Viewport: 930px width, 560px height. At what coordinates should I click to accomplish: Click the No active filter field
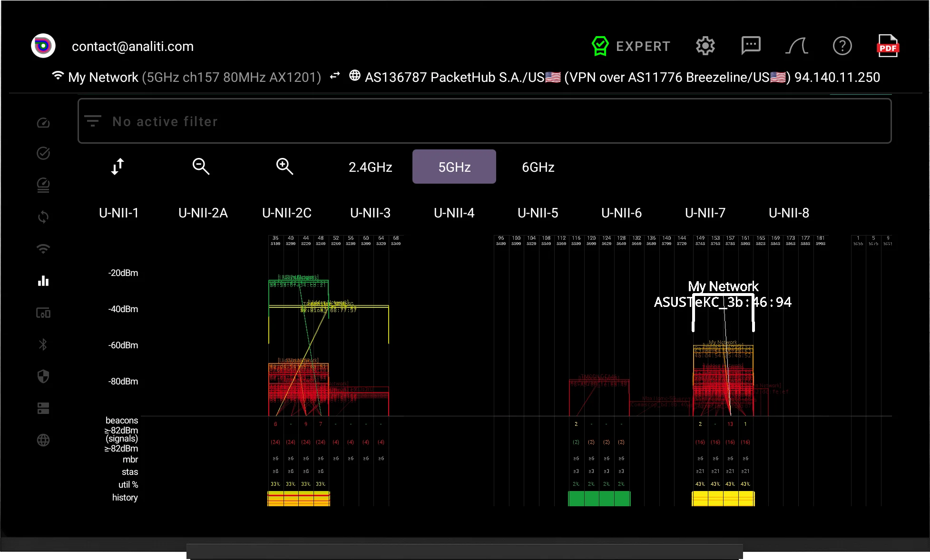[484, 121]
